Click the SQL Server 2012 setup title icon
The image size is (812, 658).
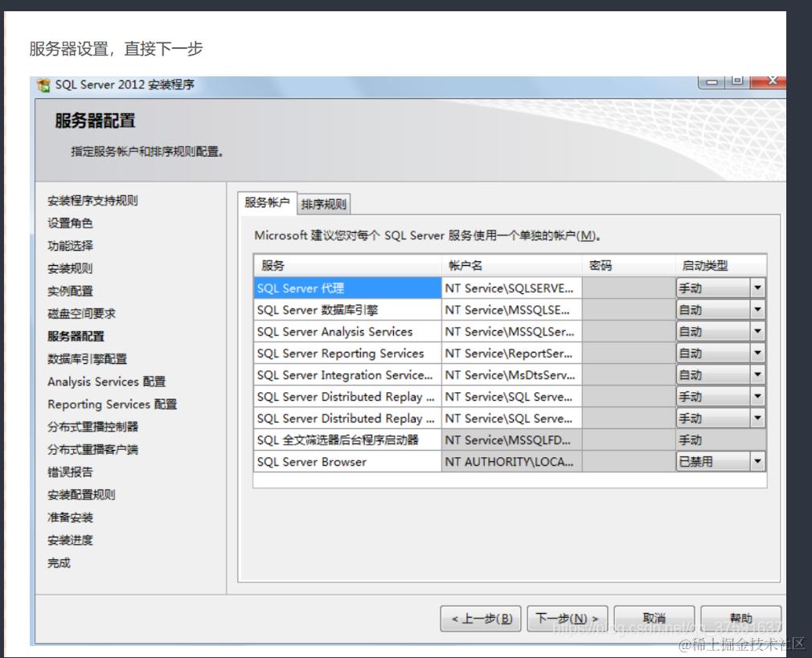click(43, 85)
